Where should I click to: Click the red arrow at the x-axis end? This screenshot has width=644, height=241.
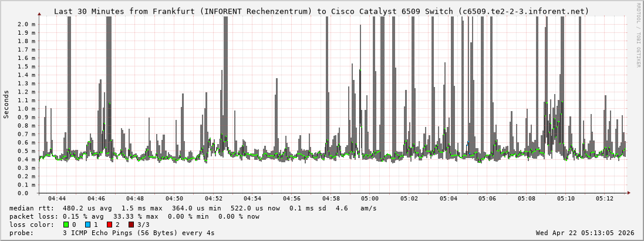tap(629, 193)
